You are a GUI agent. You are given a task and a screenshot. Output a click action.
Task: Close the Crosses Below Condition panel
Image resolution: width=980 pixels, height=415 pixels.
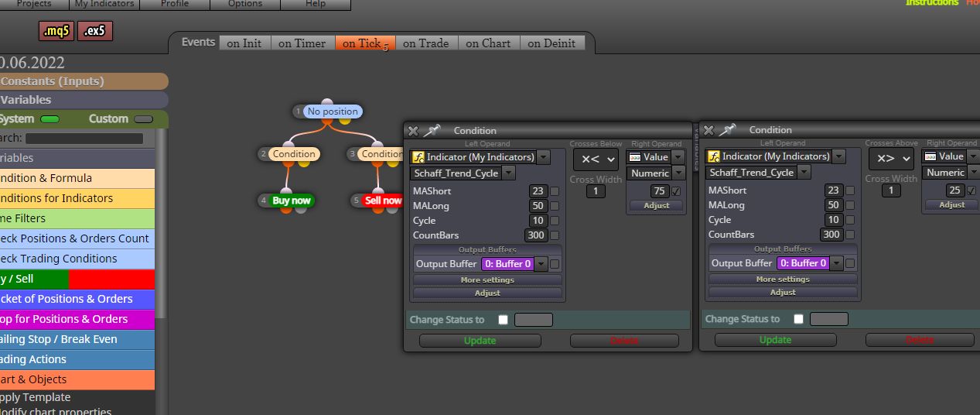[413, 131]
